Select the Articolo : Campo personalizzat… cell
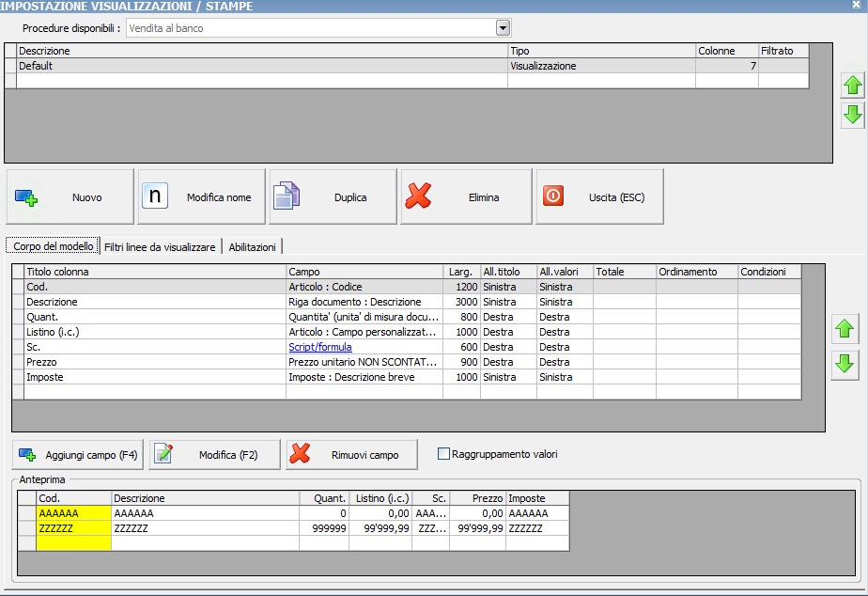 click(x=364, y=331)
